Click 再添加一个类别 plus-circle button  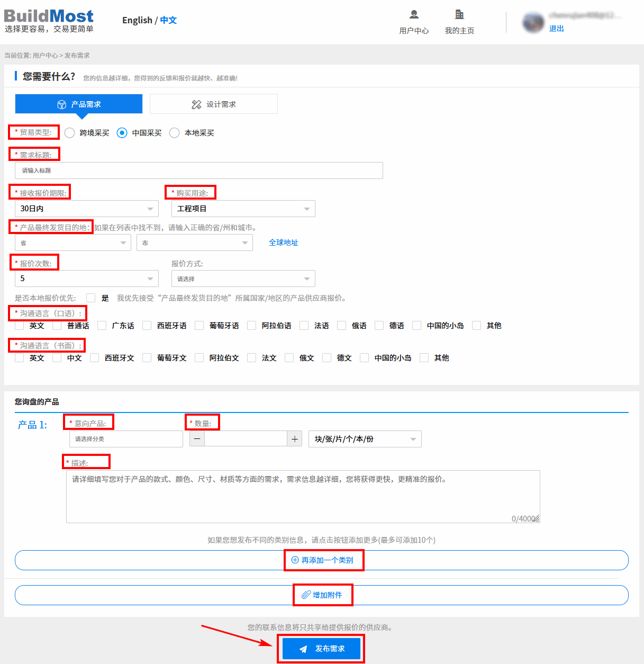click(323, 560)
